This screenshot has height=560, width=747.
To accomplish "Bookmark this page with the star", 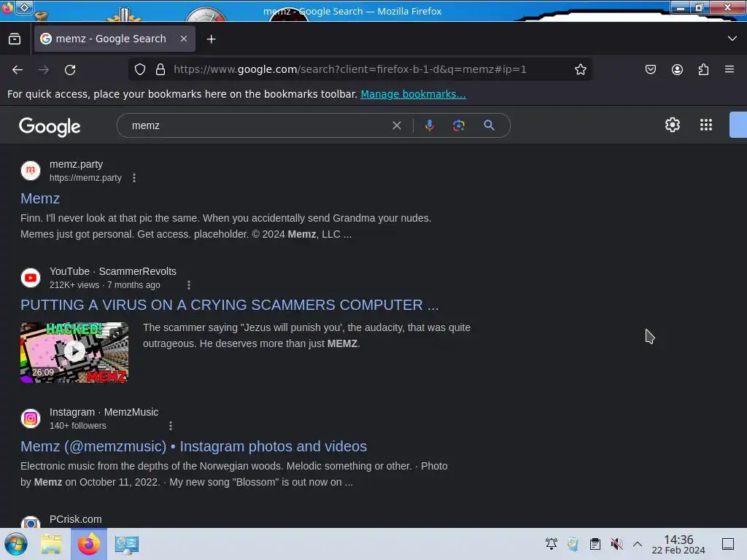I will tap(580, 69).
